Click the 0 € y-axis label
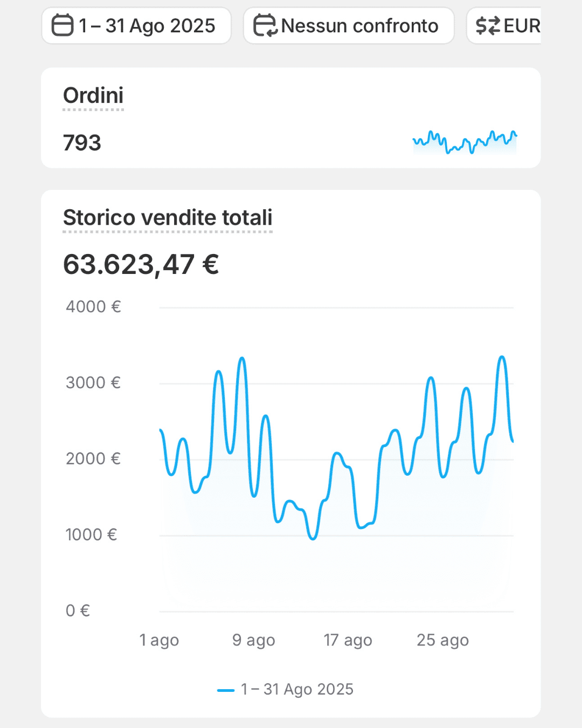582x728 pixels. (78, 610)
